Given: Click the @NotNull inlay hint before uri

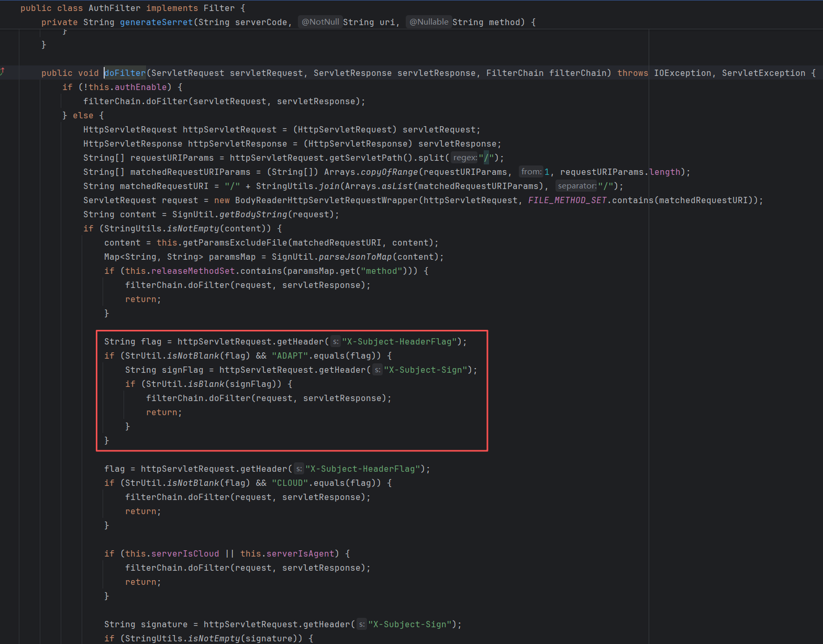Looking at the screenshot, I should [320, 22].
